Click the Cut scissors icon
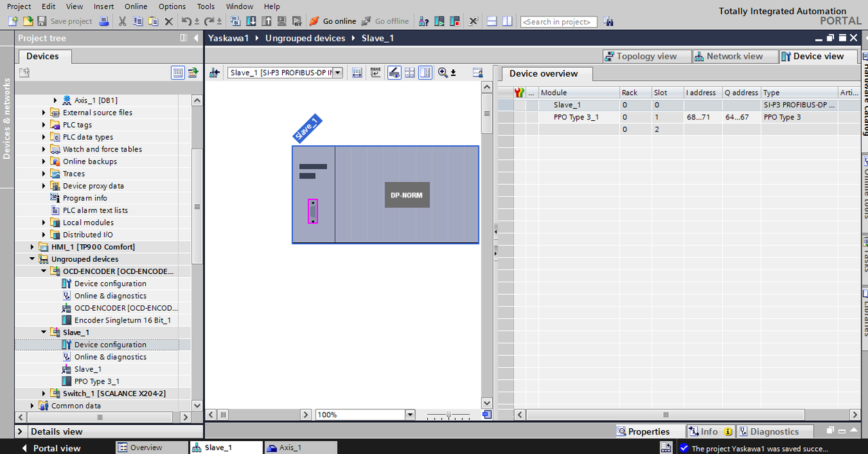The height and width of the screenshot is (454, 868). coord(122,21)
